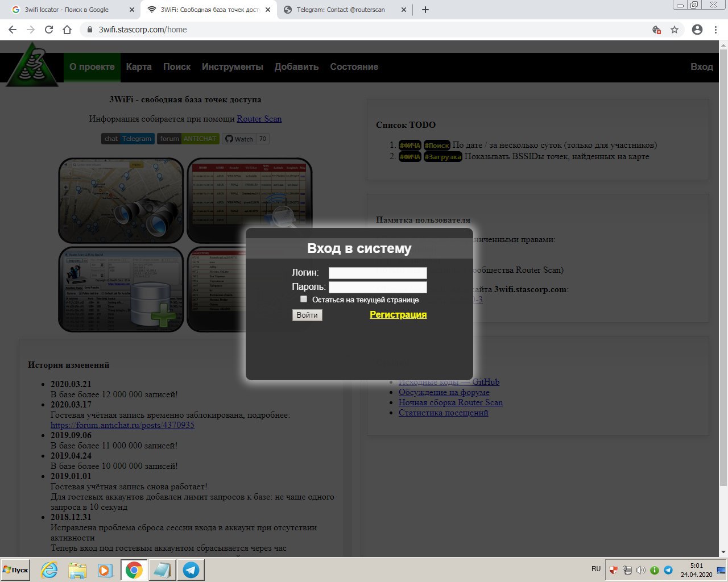728x582 pixels.
Task: Click the Войти button
Action: coord(307,315)
